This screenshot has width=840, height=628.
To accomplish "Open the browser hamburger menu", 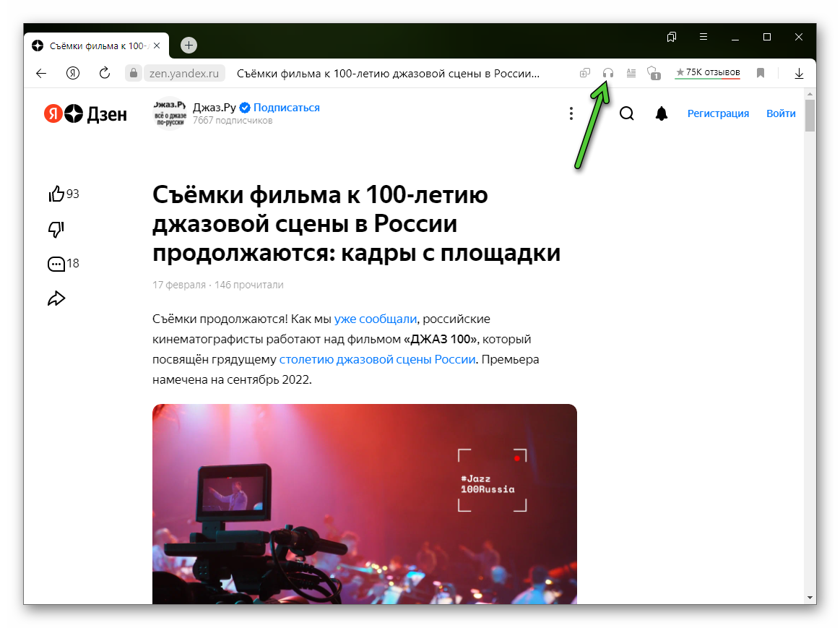I will [703, 37].
